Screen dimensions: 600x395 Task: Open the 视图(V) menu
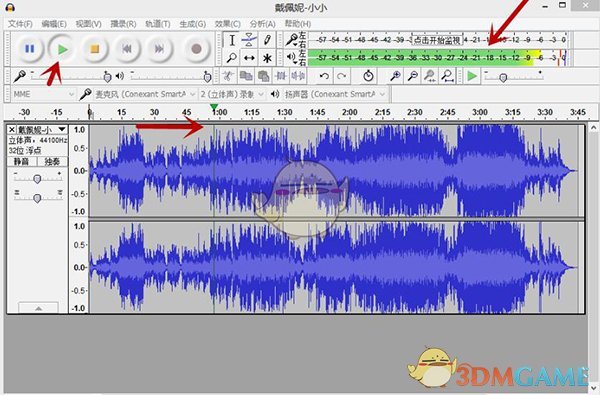pos(88,24)
